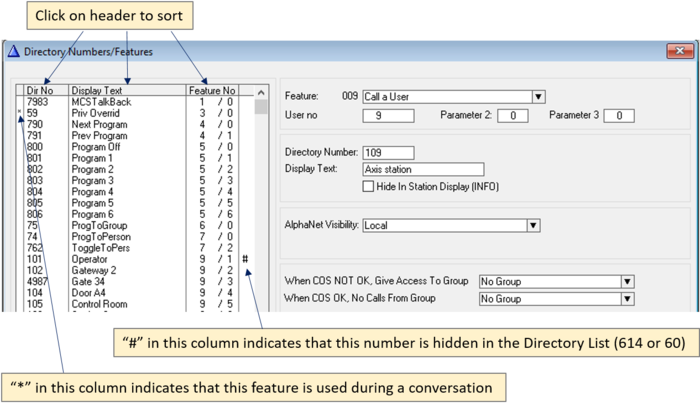This screenshot has width=700, height=407.
Task: Close the Directory Numbers/Features window
Action: (679, 51)
